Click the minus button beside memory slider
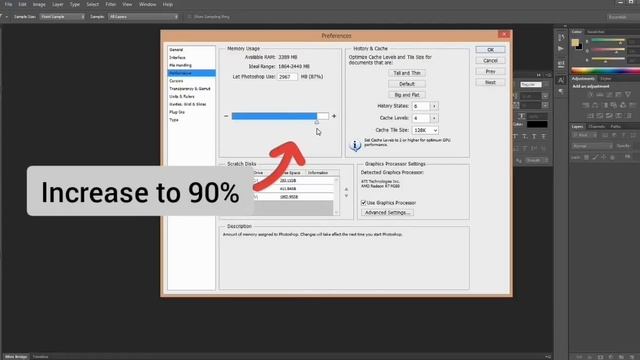The height and width of the screenshot is (360, 640). coord(226,116)
